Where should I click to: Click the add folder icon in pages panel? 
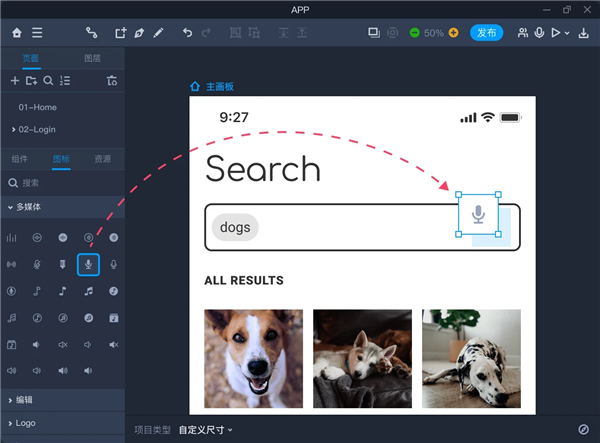point(31,81)
